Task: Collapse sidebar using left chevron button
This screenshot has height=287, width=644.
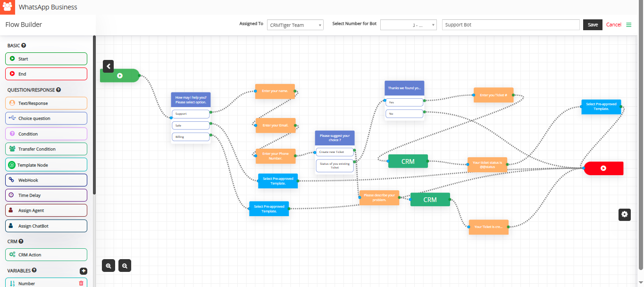Action: tap(108, 67)
